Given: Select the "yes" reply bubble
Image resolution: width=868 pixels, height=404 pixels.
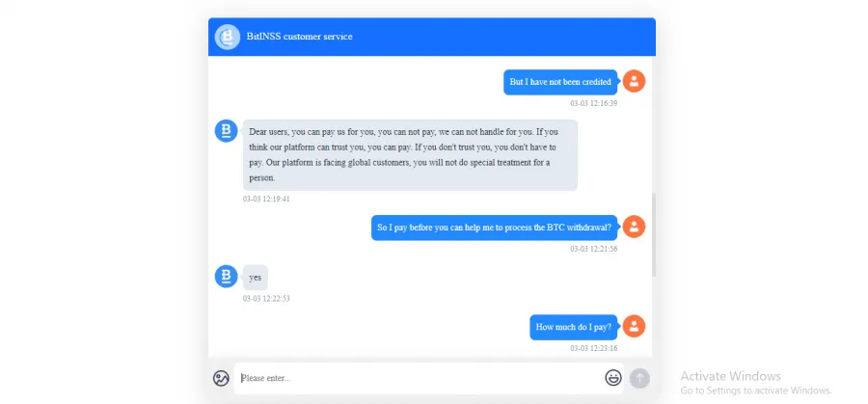Looking at the screenshot, I should tap(256, 278).
